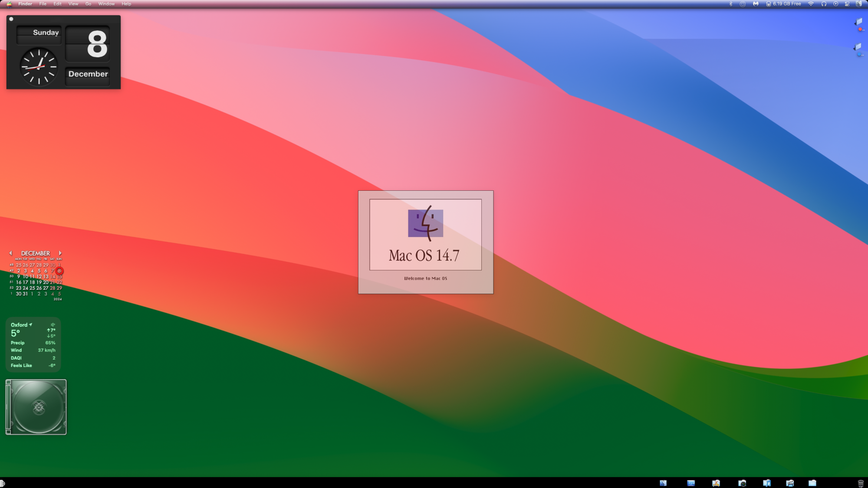Open the Finder menu

point(25,4)
